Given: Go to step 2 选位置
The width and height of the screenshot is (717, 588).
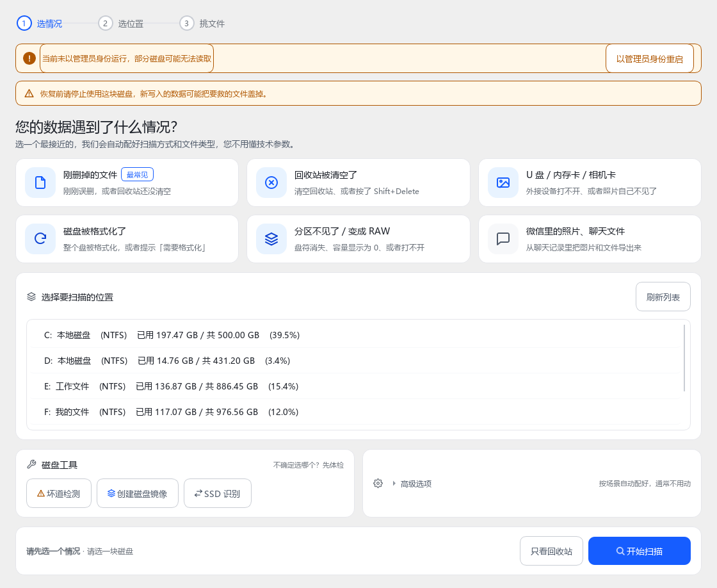Looking at the screenshot, I should (121, 23).
